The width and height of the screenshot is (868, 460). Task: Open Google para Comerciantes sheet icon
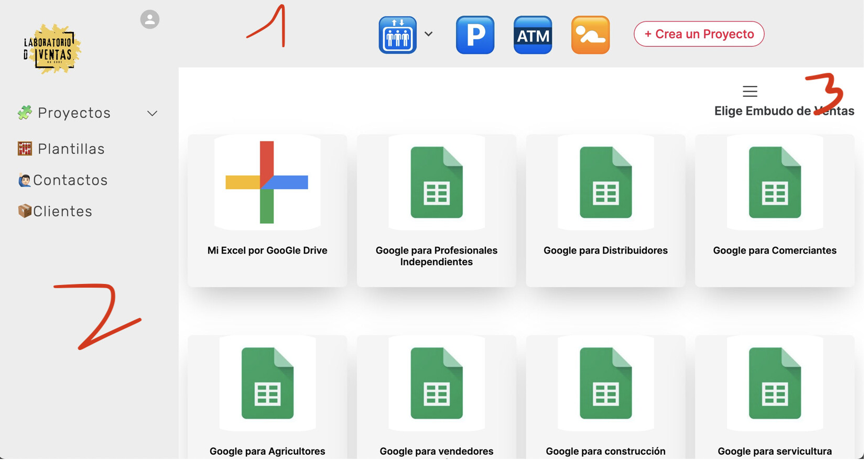775,182
